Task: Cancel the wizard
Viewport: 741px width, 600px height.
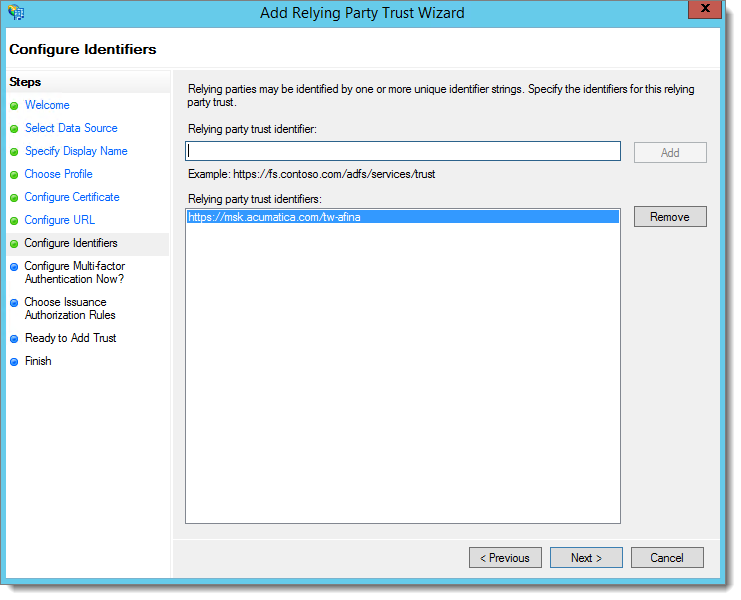Action: [x=667, y=558]
